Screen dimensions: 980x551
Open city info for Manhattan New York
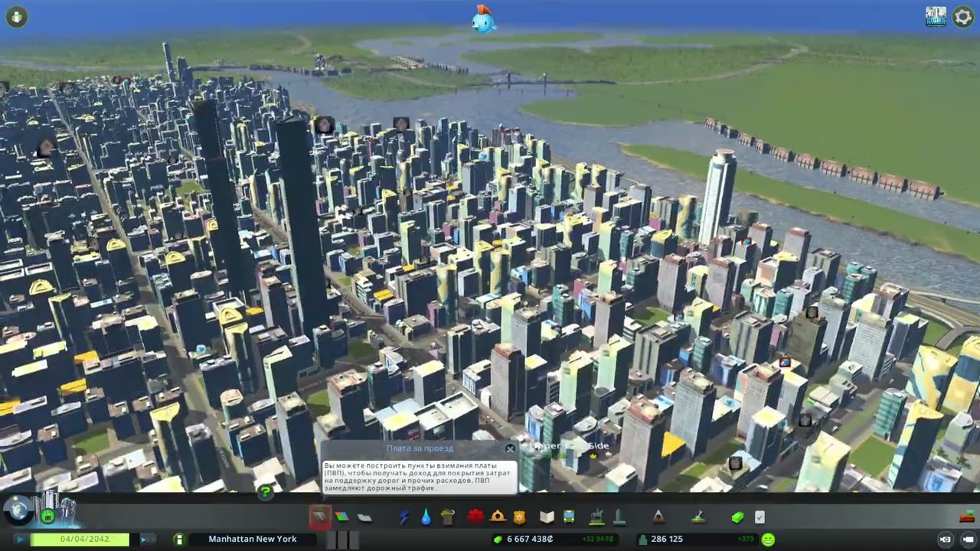click(253, 540)
